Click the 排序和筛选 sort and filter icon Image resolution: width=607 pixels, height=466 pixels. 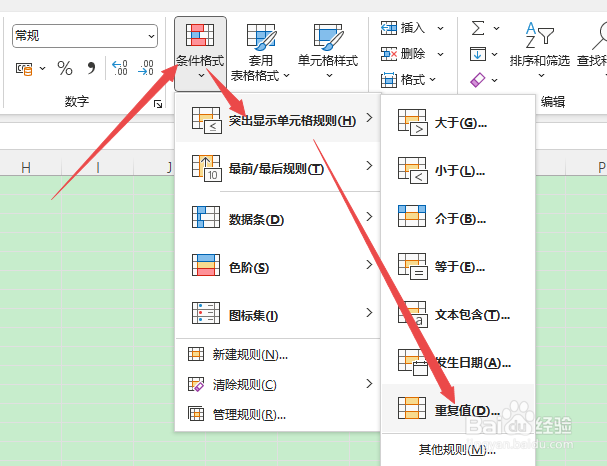tap(540, 35)
